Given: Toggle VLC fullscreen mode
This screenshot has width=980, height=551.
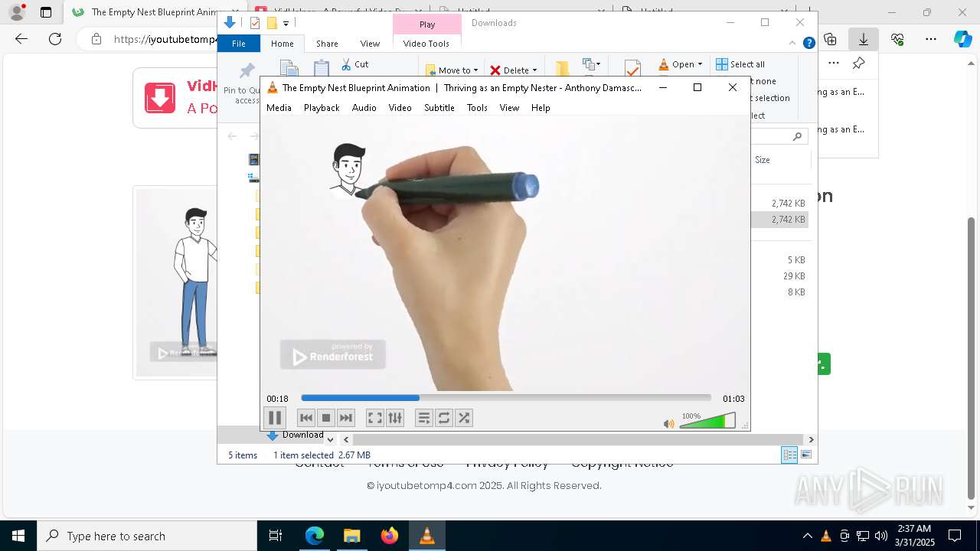Looking at the screenshot, I should click(x=374, y=418).
